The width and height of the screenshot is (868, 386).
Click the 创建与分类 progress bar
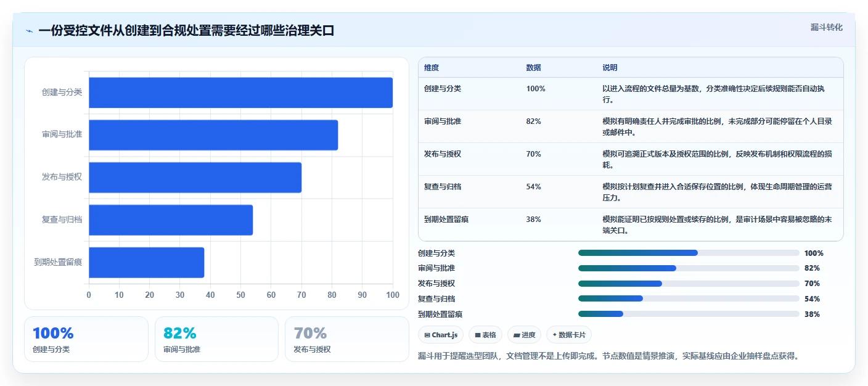(689, 253)
